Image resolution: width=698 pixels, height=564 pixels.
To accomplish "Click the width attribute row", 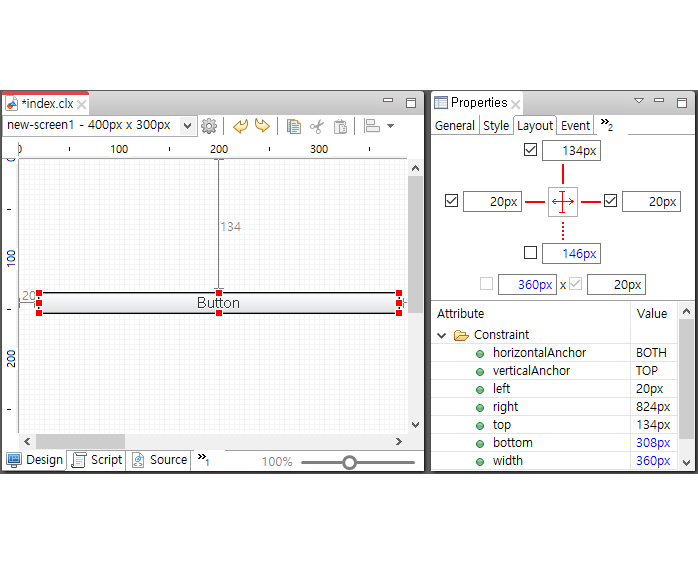I will pyautogui.click(x=554, y=461).
